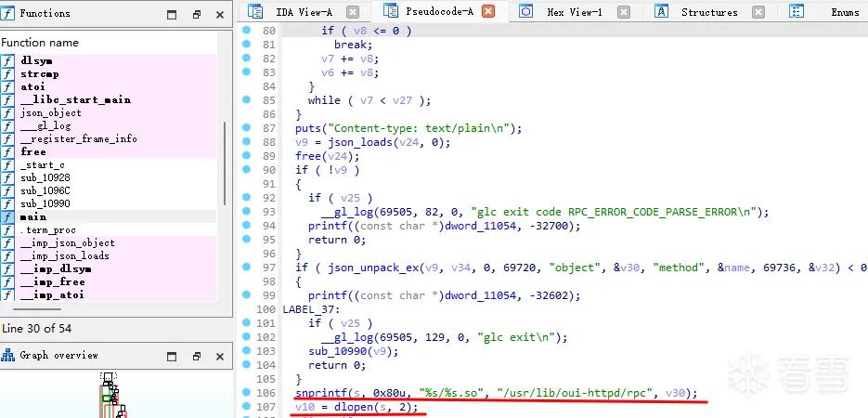868x418 pixels.
Task: Click the Enums tab icon
Action: tap(796, 11)
